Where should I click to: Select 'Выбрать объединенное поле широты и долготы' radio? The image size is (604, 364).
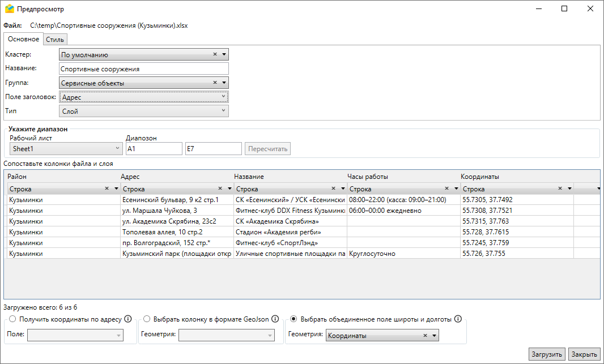(x=293, y=319)
